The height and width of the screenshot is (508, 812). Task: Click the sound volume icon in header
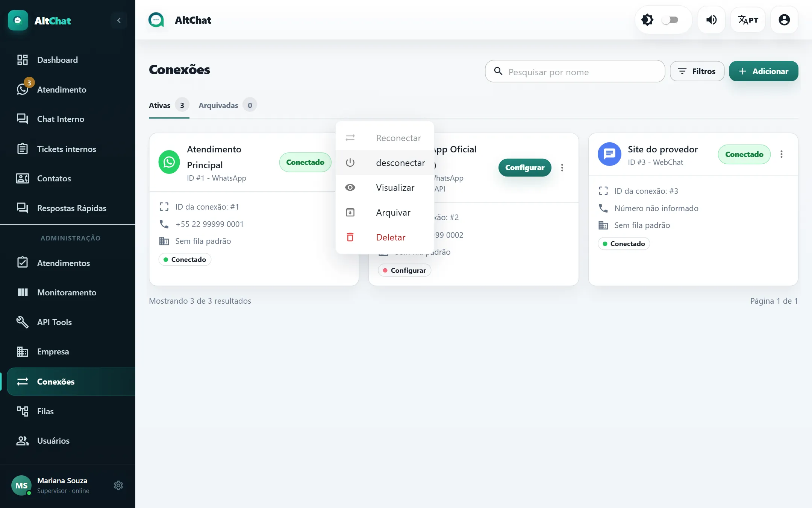pyautogui.click(x=711, y=20)
